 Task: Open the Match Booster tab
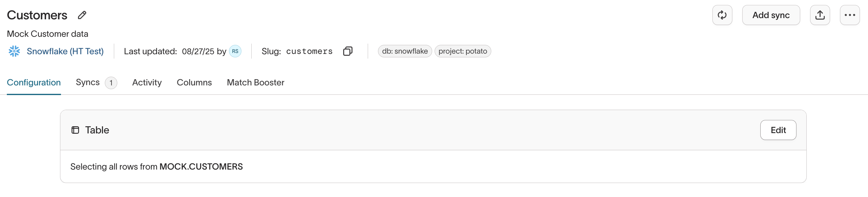coord(255,82)
